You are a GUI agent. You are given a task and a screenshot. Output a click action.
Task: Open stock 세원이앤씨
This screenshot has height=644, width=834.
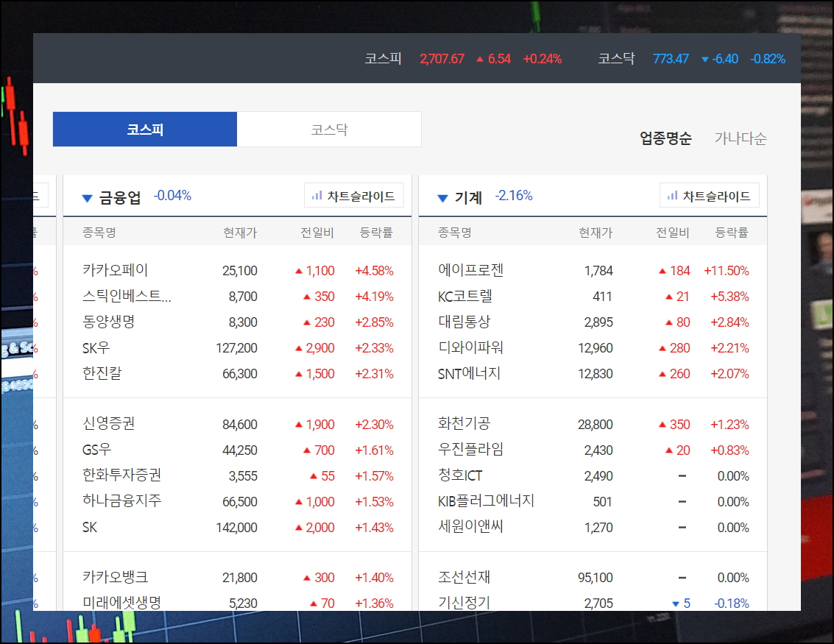pos(470,527)
